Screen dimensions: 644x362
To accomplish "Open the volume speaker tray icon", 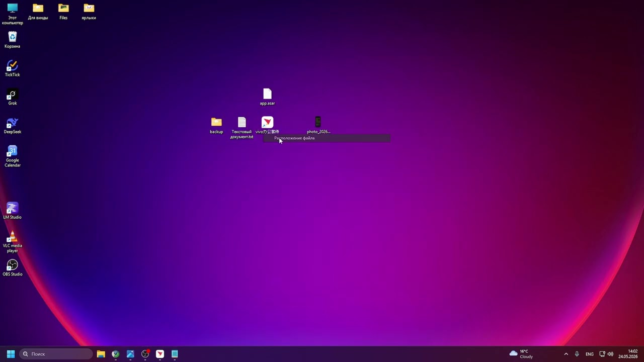I will (610, 354).
